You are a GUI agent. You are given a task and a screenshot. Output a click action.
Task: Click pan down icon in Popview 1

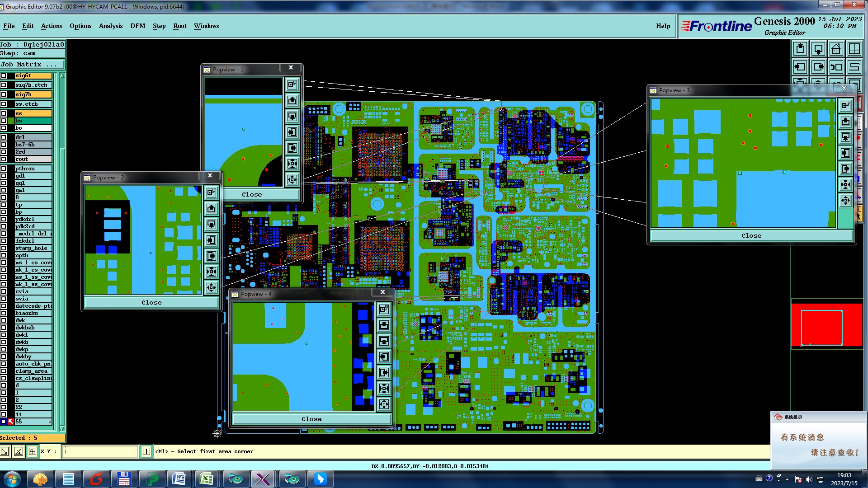(292, 116)
